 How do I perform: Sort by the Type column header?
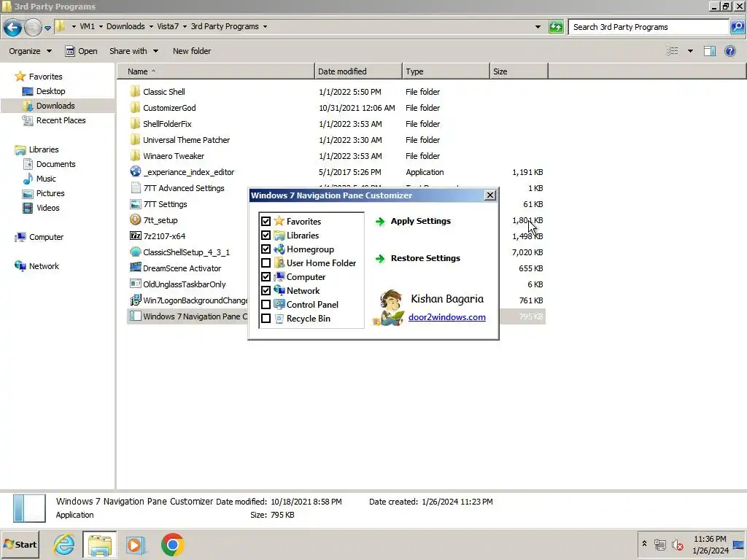point(446,71)
